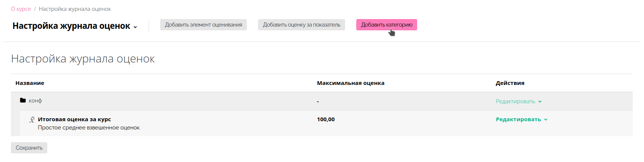The height and width of the screenshot is (162, 644).
Task: Click the Максимальная оценка column header
Action: pos(351,83)
